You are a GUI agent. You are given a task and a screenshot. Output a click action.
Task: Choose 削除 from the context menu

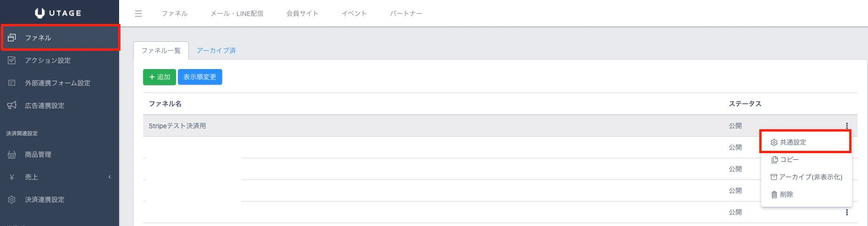pos(786,194)
